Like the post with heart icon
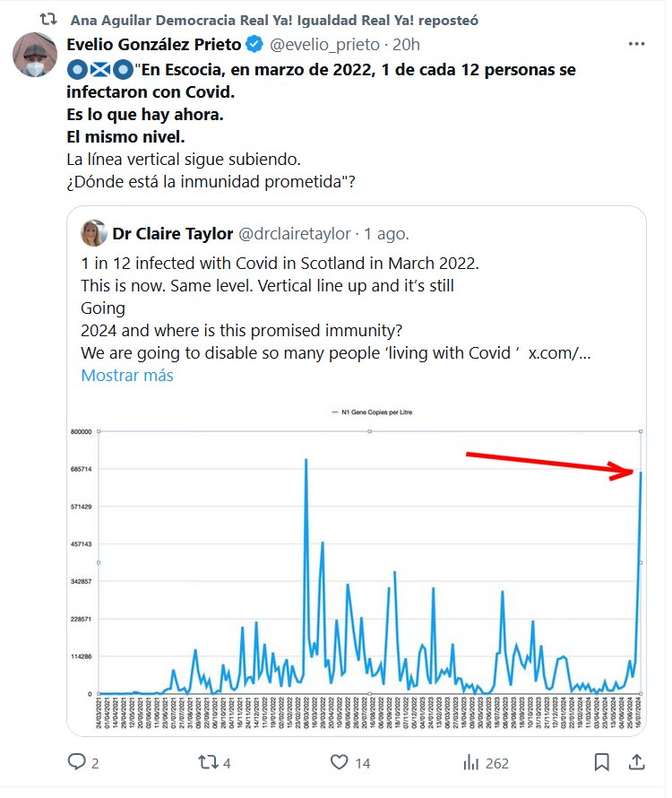Viewport: 672px width, 798px height. tap(339, 763)
